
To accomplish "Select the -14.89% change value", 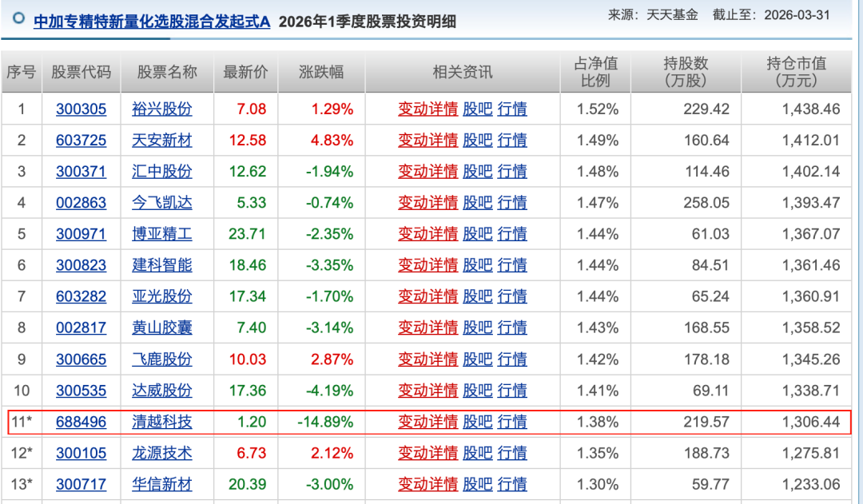I will click(325, 422).
